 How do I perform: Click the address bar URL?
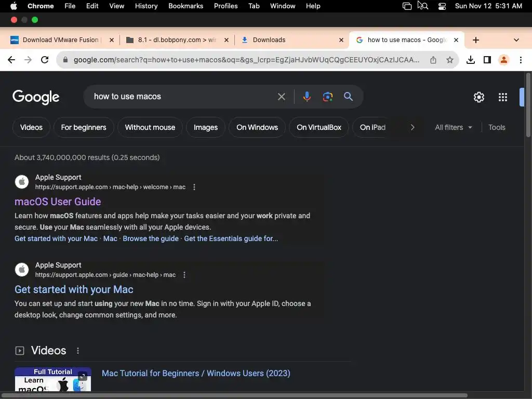click(x=246, y=60)
